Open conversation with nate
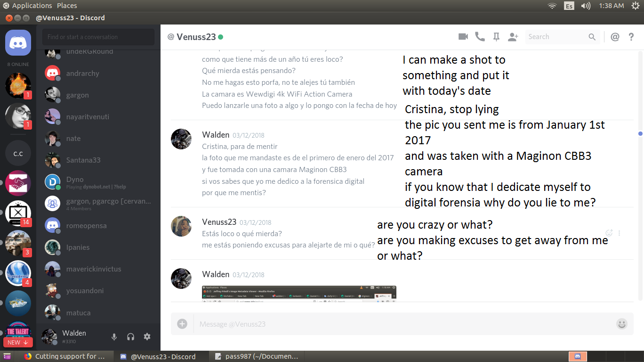The width and height of the screenshot is (644, 362). coord(98,138)
